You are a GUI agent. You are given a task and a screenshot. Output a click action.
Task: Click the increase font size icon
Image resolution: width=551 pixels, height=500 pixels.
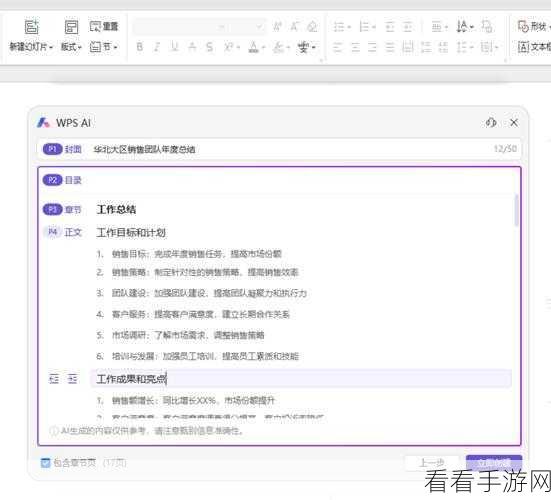pyautogui.click(x=277, y=27)
